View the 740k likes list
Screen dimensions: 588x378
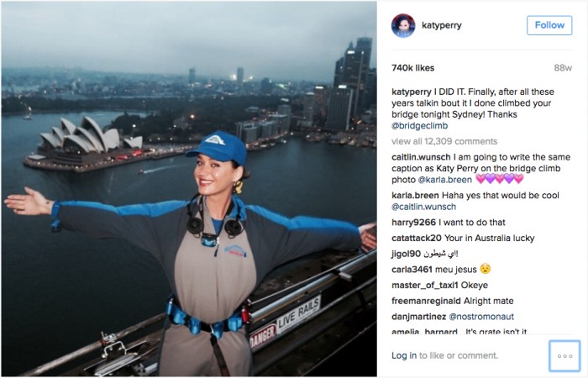[x=413, y=68]
